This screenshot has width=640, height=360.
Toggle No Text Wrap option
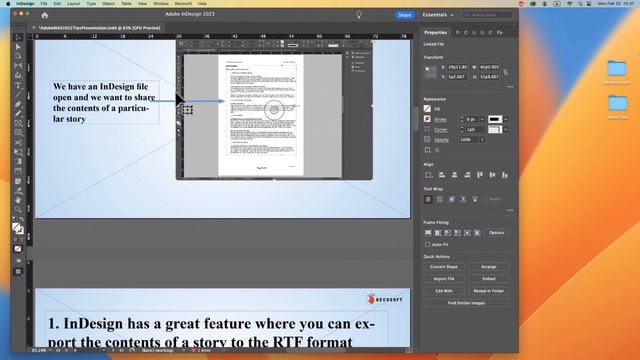coord(428,199)
